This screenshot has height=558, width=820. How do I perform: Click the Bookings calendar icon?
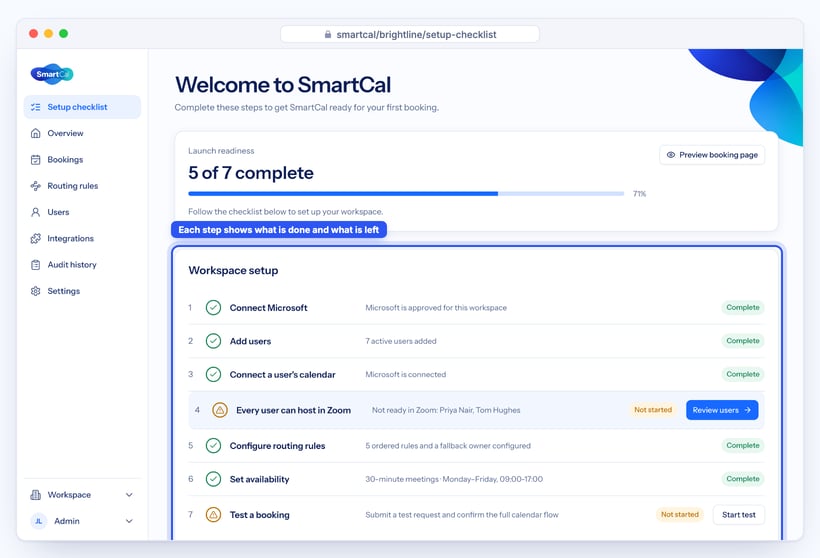coord(36,160)
